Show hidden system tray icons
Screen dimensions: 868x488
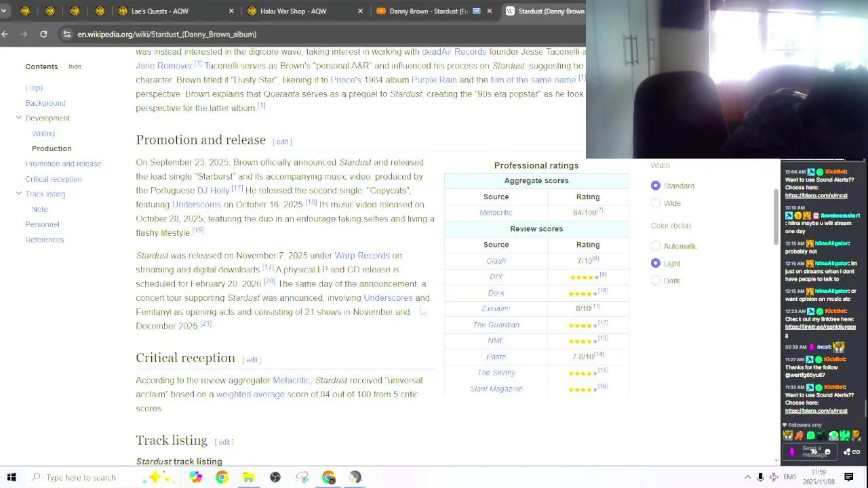[747, 477]
